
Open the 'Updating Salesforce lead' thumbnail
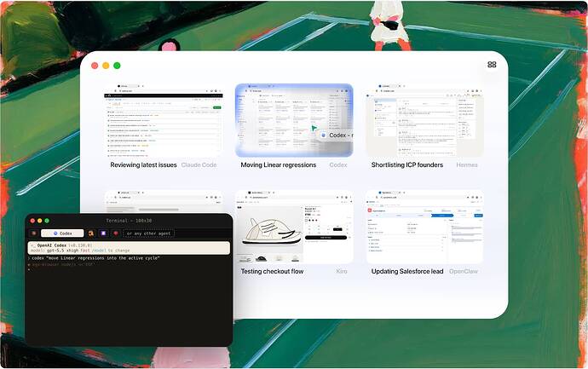(424, 227)
